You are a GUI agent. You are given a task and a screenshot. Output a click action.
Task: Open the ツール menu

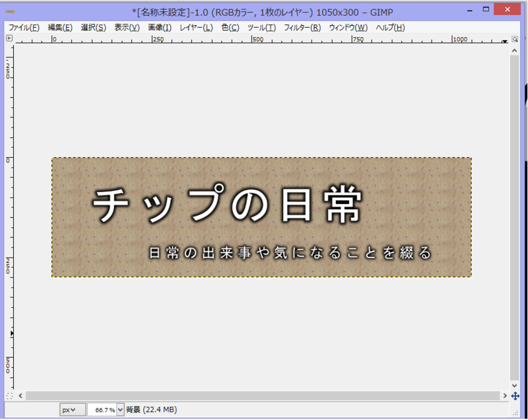tap(261, 27)
